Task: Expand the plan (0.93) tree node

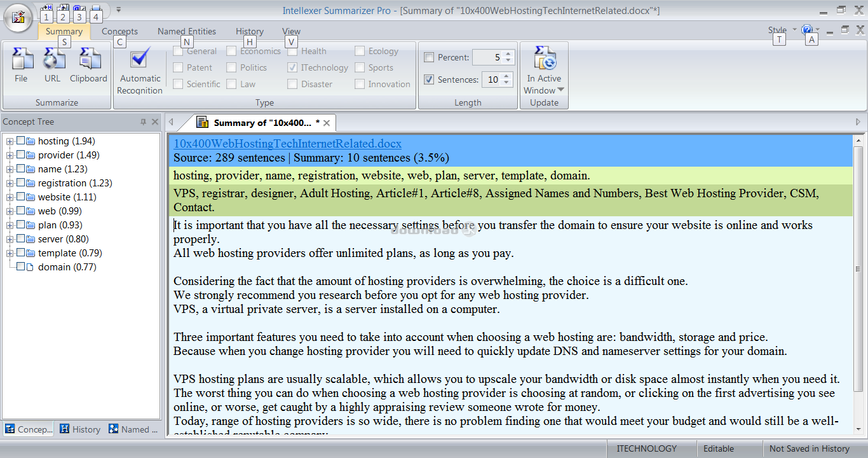Action: click(10, 225)
